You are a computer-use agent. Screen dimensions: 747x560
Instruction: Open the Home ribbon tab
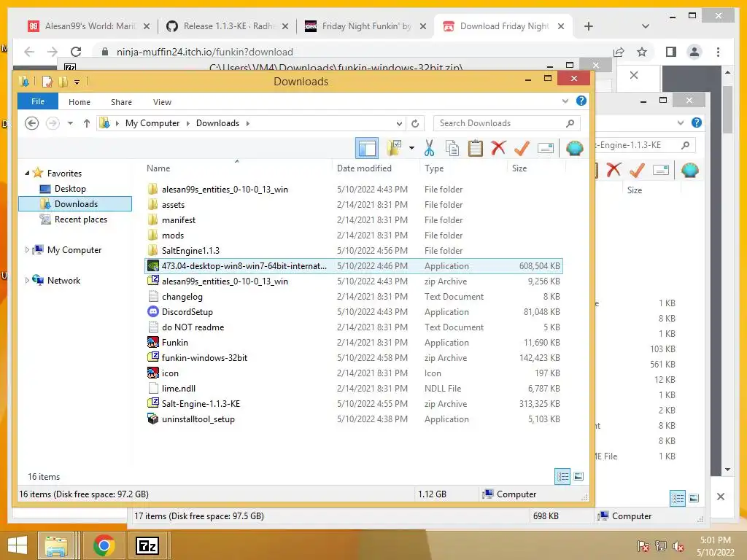coord(79,102)
